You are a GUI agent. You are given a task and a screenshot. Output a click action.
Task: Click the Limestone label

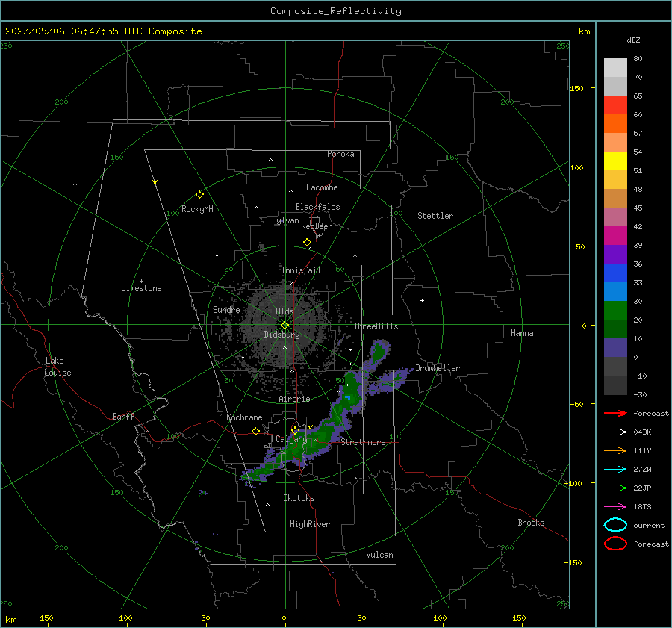(141, 288)
